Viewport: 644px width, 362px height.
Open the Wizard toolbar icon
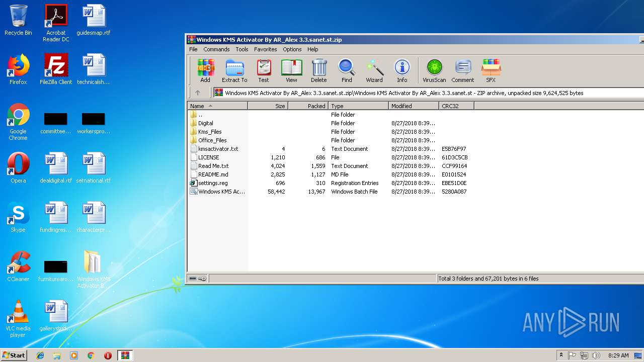point(374,70)
